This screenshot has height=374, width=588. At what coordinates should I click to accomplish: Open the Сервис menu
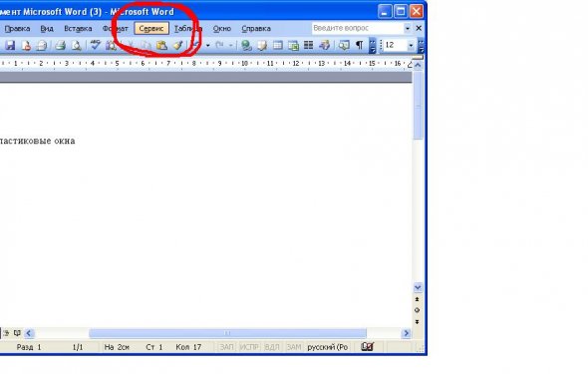[x=151, y=29]
